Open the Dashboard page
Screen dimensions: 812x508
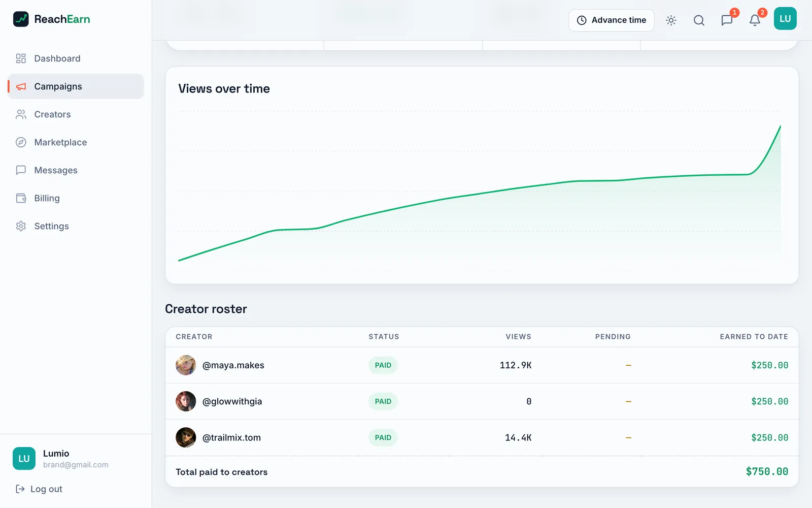point(76,58)
